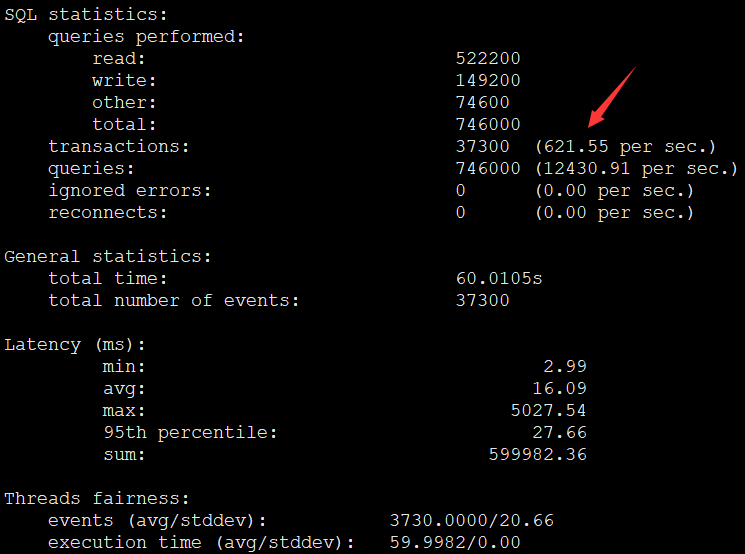Click the max latency value 5027.54
The height and width of the screenshot is (554, 745).
pos(549,411)
